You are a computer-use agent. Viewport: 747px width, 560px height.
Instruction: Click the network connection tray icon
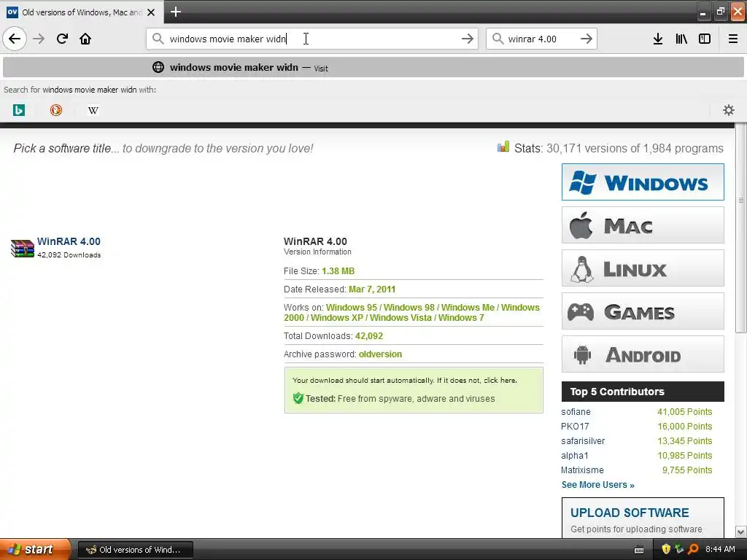pos(679,549)
